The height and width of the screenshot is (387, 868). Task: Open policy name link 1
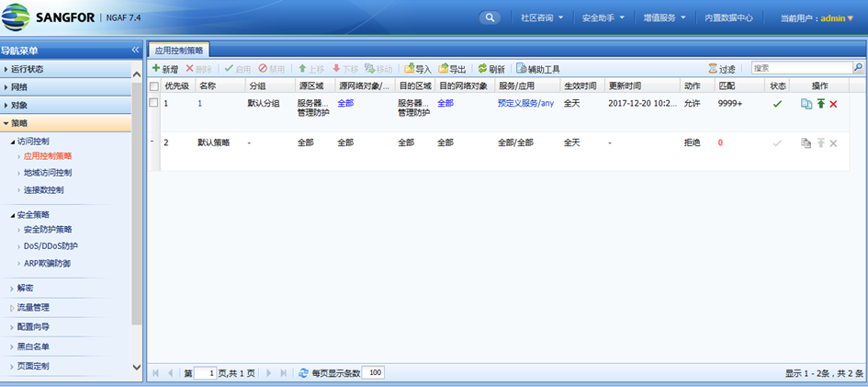pos(200,103)
